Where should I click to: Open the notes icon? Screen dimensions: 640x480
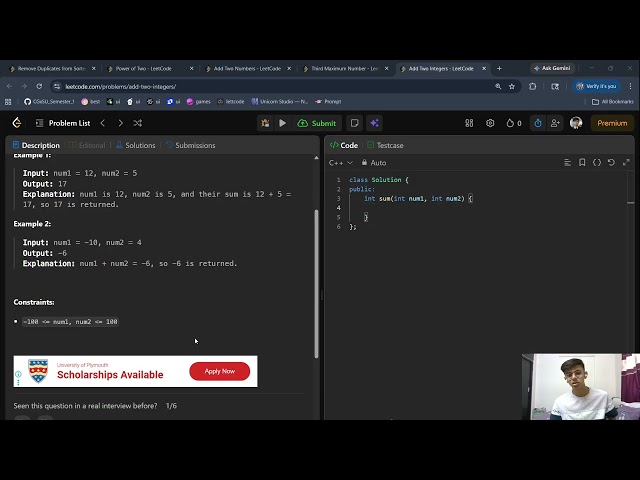point(354,123)
